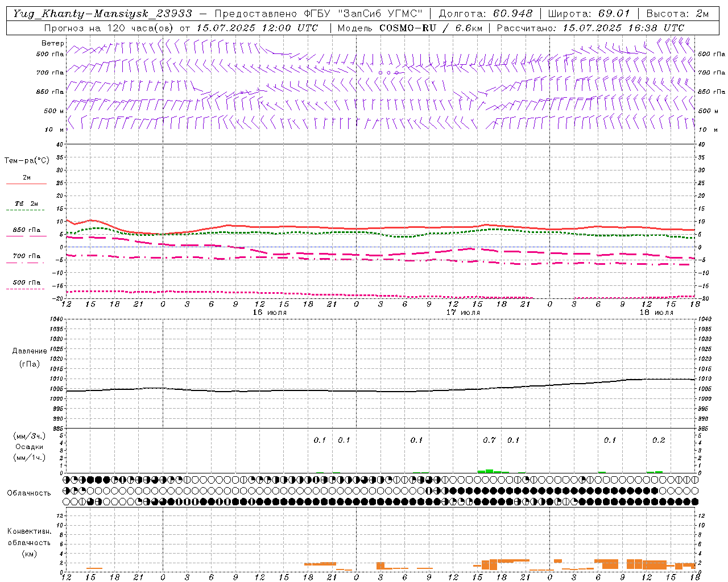Image resolution: width=728 pixels, height=582 pixels.
Task: Click the 700 гПа entry in temperature legend
Action: pyautogui.click(x=27, y=256)
